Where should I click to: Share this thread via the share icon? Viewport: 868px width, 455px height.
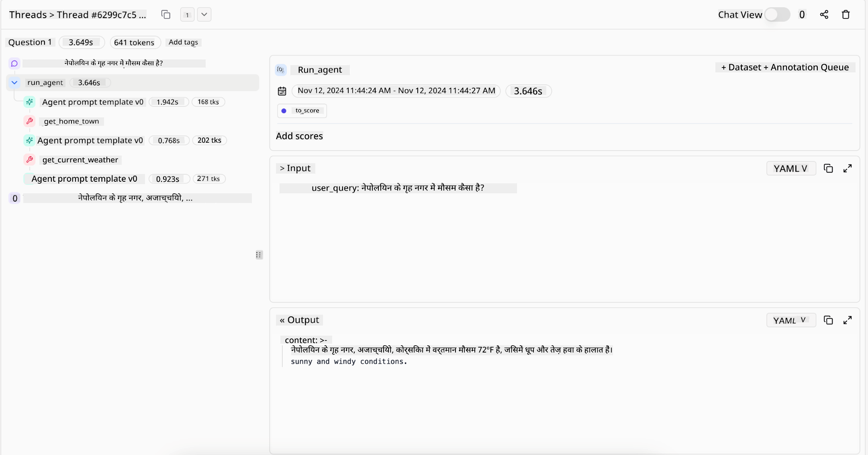pyautogui.click(x=824, y=15)
